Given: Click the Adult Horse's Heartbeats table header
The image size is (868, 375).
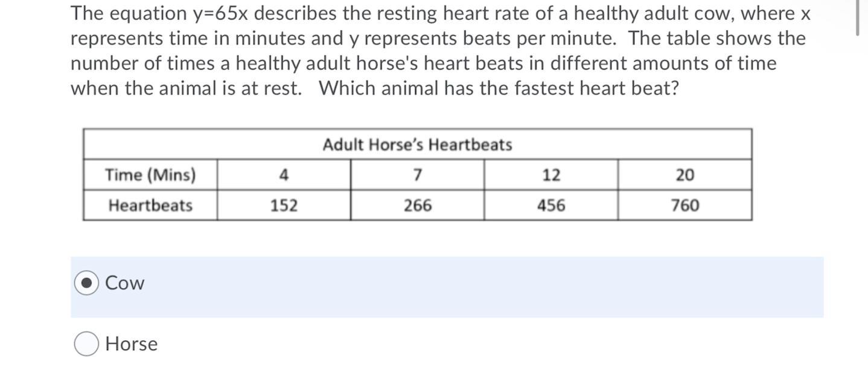Looking at the screenshot, I should [x=417, y=145].
